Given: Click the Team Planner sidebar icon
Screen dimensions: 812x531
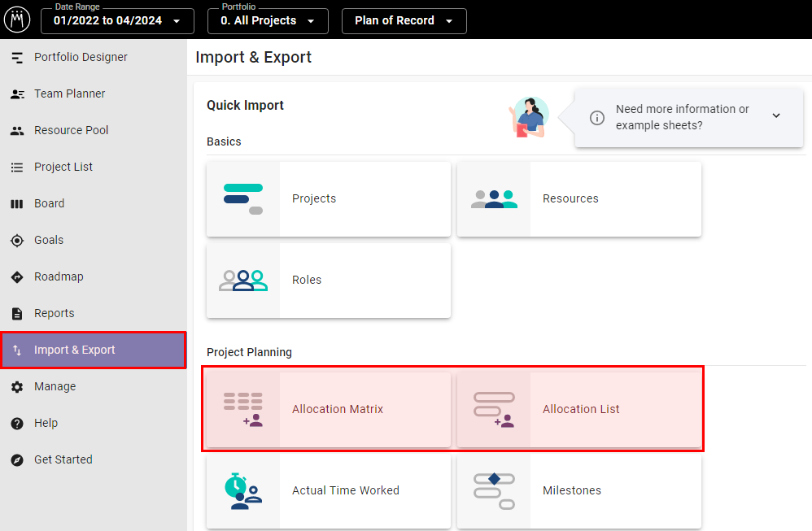Looking at the screenshot, I should [x=17, y=94].
